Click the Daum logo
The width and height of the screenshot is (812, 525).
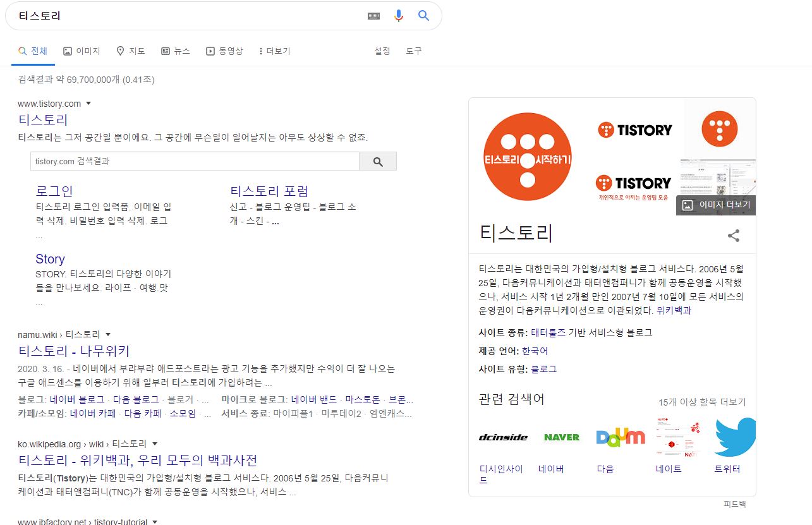(x=621, y=437)
